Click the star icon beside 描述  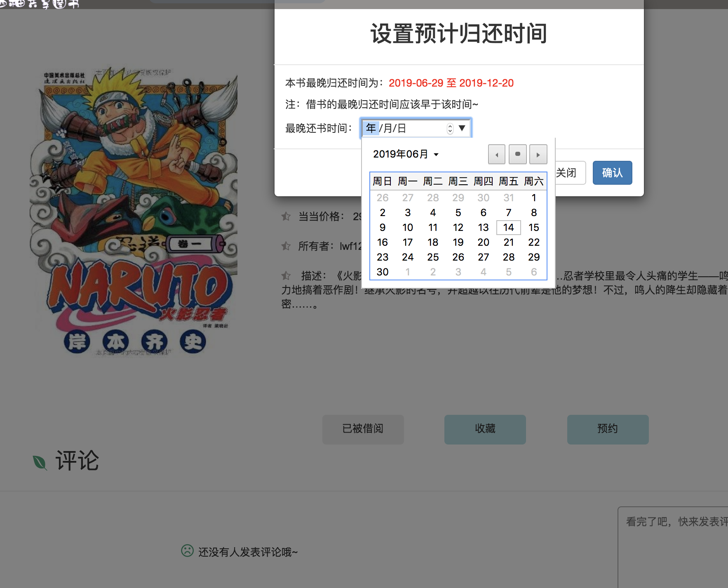pyautogui.click(x=286, y=275)
